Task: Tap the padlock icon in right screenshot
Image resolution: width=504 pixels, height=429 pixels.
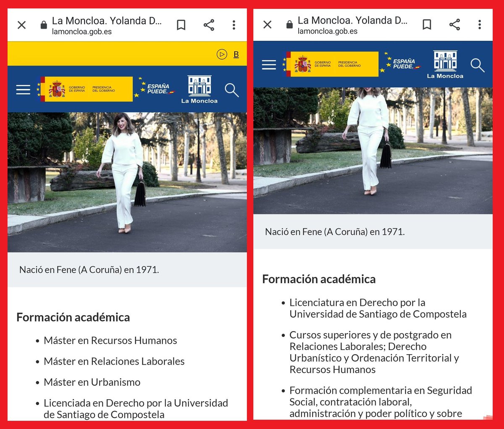Action: tap(289, 25)
